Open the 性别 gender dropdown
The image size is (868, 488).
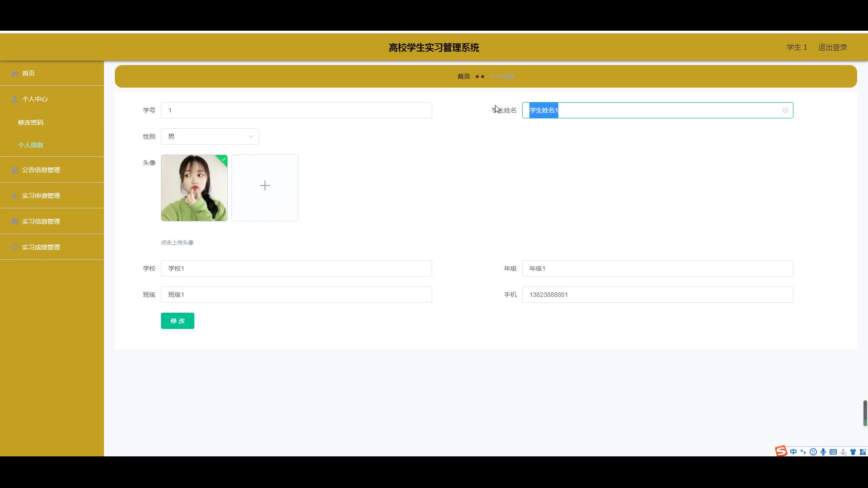pos(210,136)
